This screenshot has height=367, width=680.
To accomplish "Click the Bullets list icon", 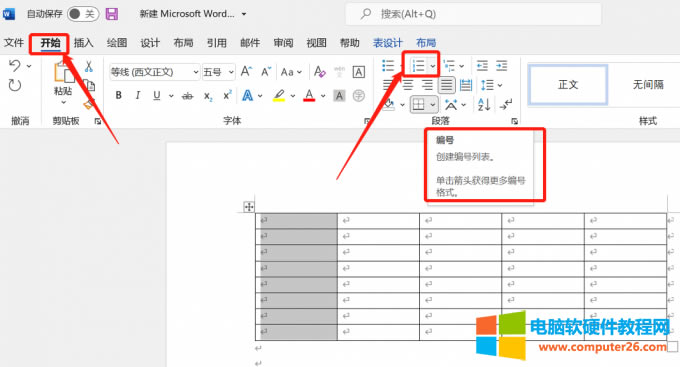I will pyautogui.click(x=388, y=66).
